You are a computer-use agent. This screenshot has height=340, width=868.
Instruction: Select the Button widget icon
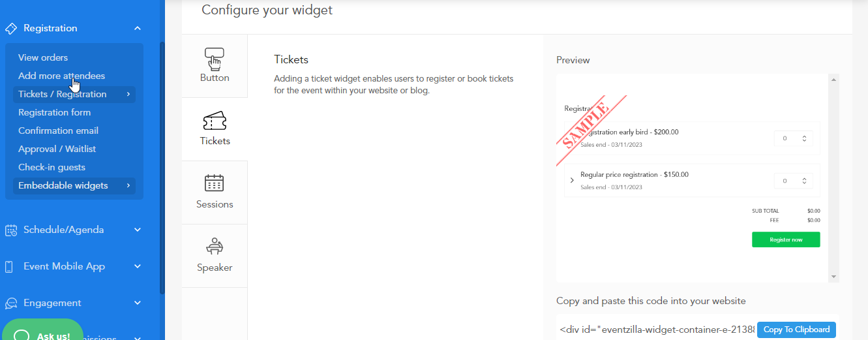(214, 58)
